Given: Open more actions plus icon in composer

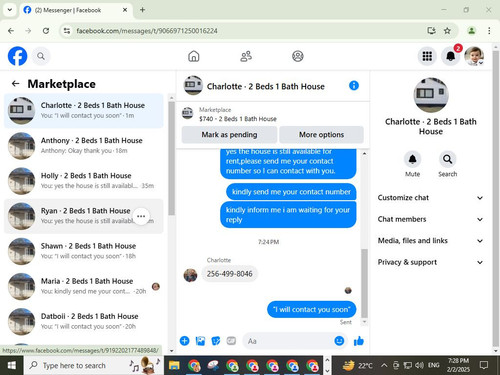Looking at the screenshot, I should coord(184,341).
